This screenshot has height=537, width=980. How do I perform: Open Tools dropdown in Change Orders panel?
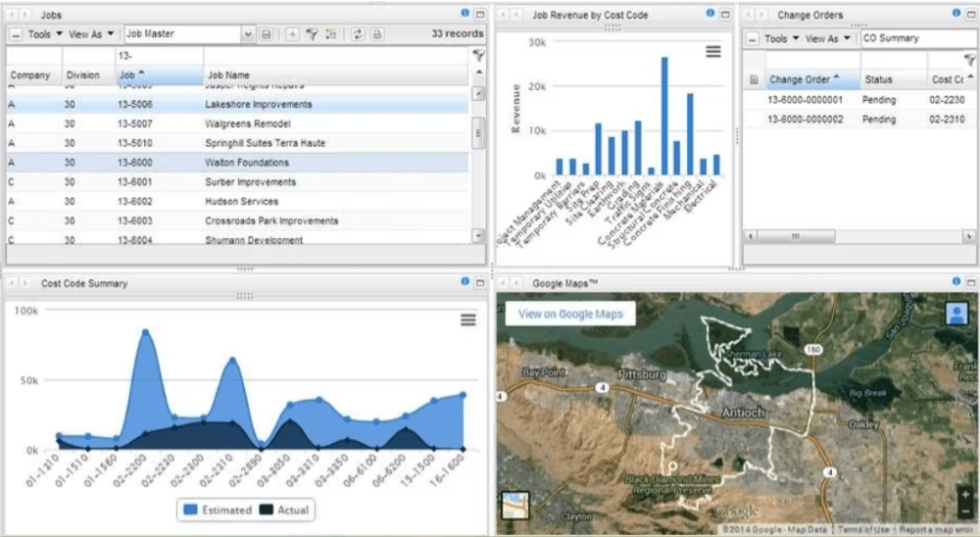782,39
